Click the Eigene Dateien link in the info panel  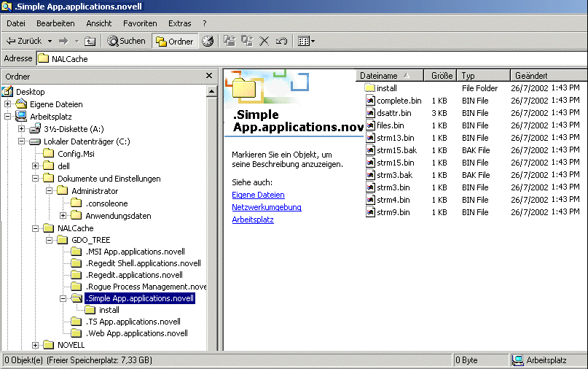[x=258, y=195]
